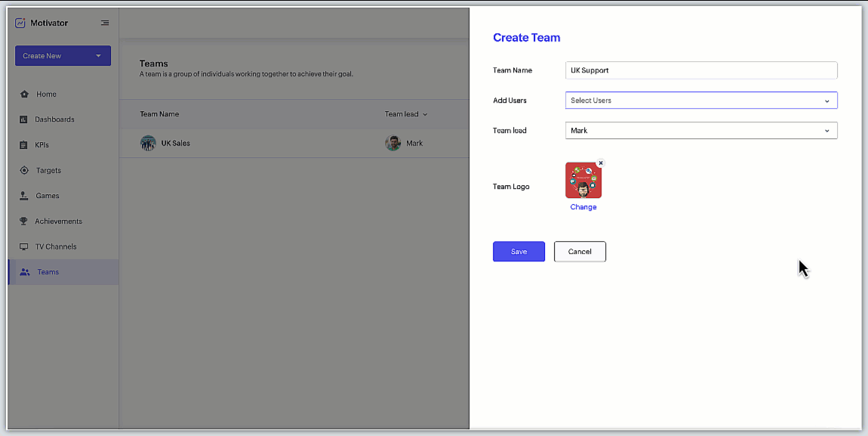Screen dimensions: 868x436
Task: Open the Create New dropdown button
Action: [63, 56]
